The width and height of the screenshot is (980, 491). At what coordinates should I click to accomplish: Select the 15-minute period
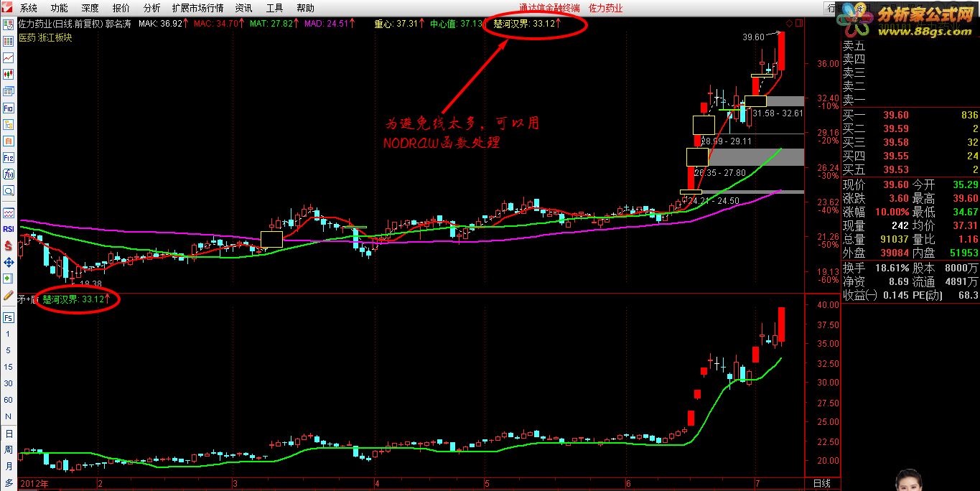(x=9, y=367)
